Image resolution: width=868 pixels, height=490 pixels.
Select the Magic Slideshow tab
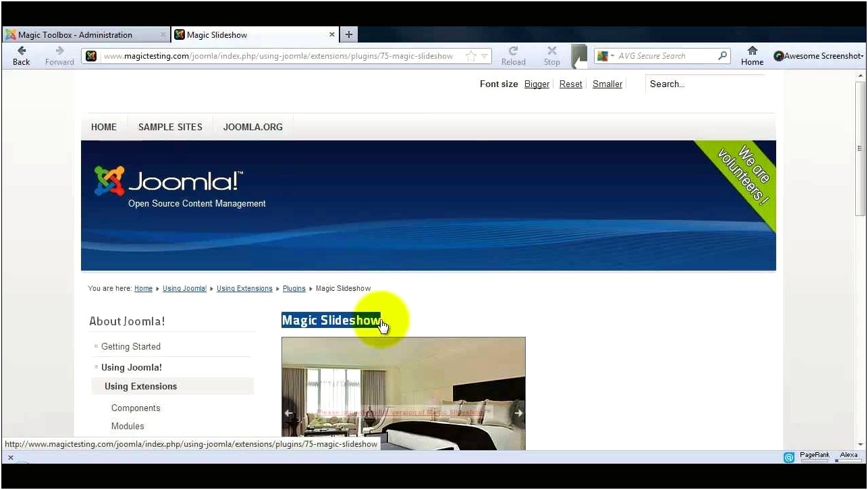(256, 34)
